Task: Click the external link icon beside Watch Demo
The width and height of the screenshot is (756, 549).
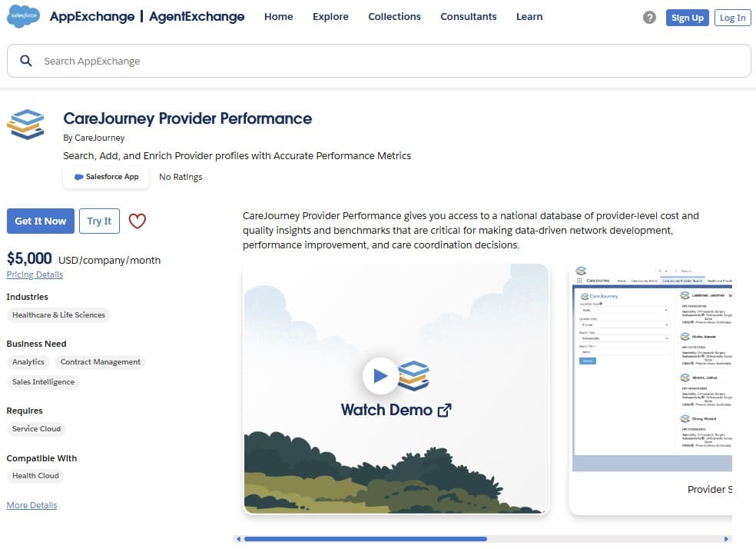Action: point(445,410)
